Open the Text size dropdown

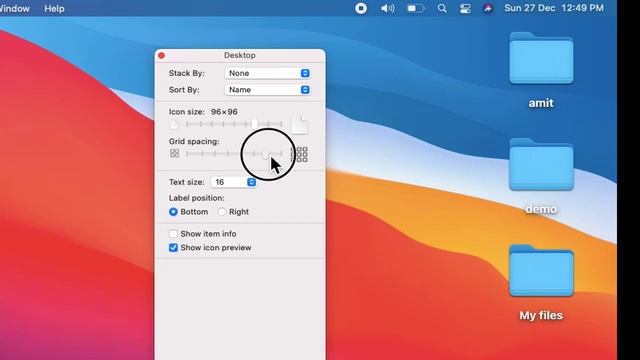click(x=233, y=182)
